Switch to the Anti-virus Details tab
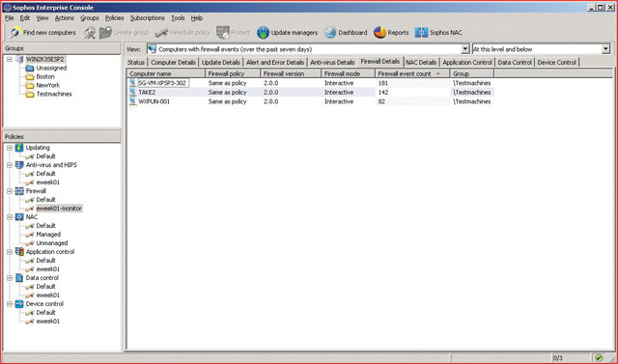Viewport: 618px width, 364px height. click(x=332, y=62)
